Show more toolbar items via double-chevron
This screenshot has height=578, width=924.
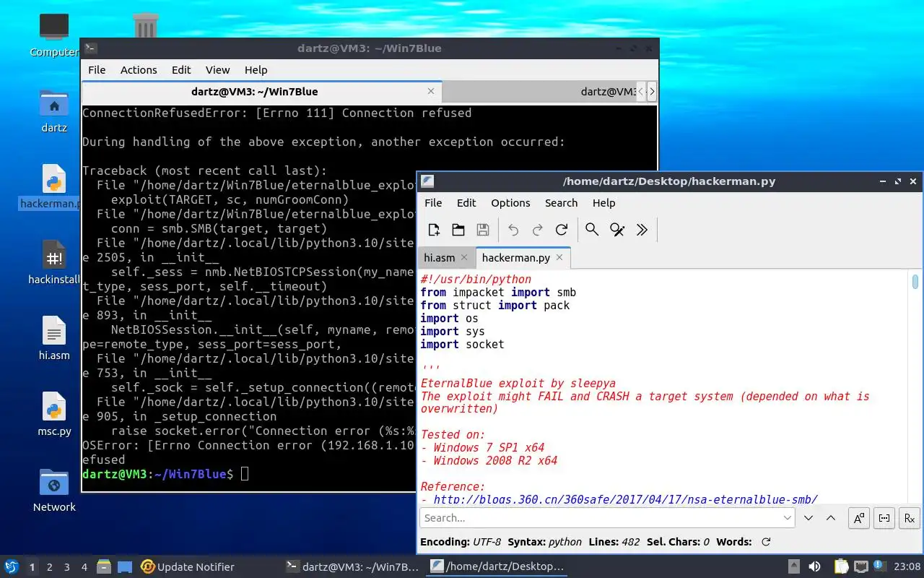(642, 230)
